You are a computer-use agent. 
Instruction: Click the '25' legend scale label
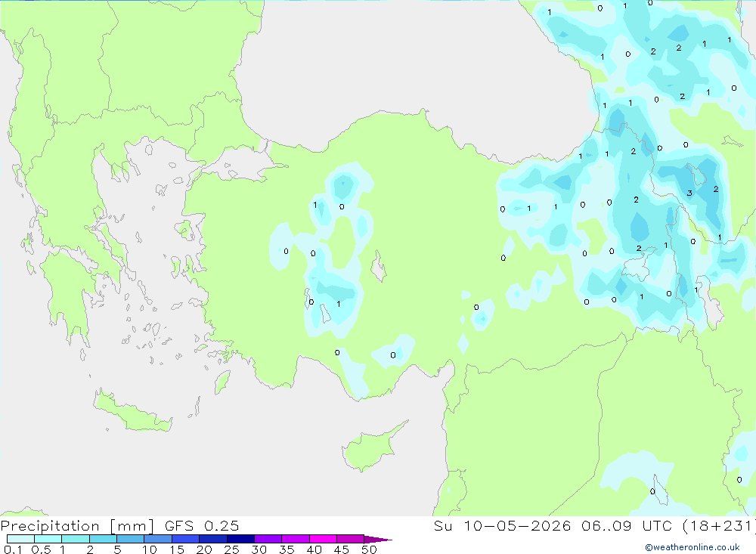[x=231, y=549]
